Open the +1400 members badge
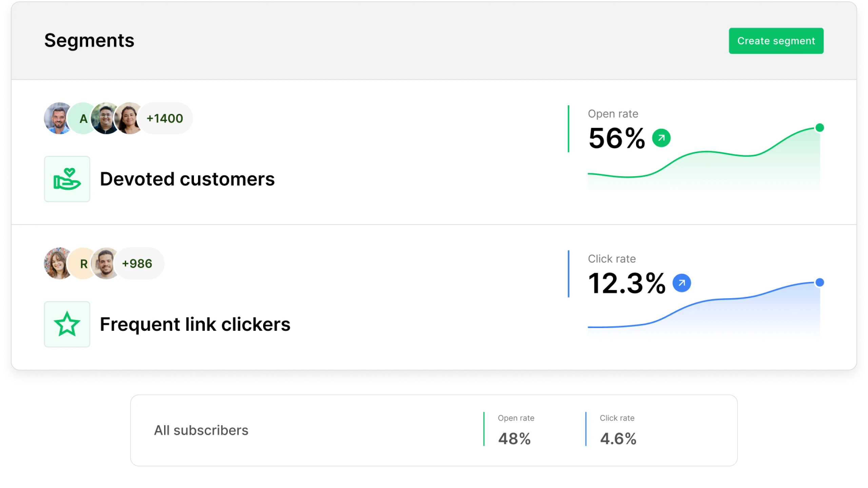This screenshot has height=488, width=868. (165, 118)
